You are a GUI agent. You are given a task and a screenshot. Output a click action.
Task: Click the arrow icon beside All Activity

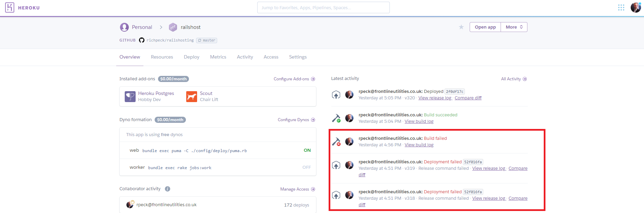525,79
